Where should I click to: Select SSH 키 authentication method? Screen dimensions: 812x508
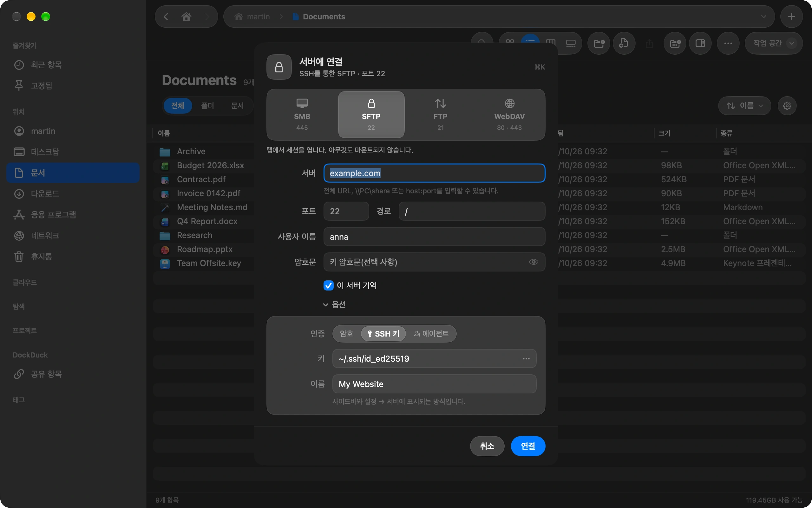coord(383,333)
